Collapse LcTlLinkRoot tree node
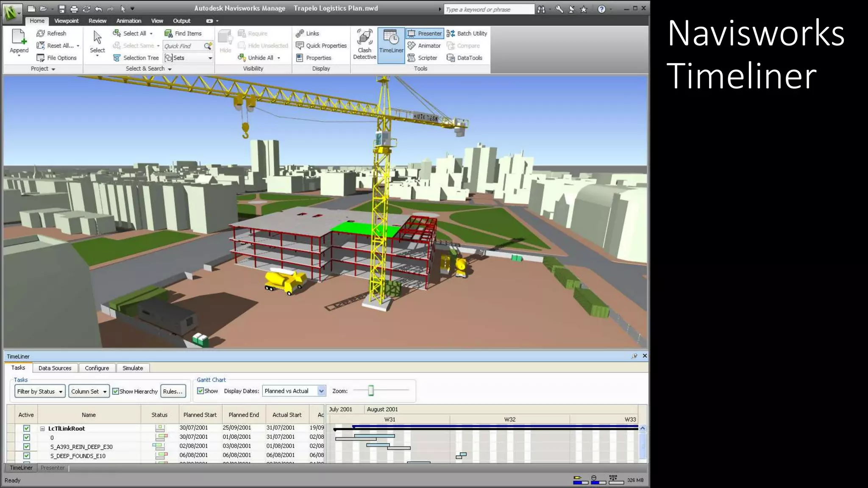The height and width of the screenshot is (488, 868). coord(42,429)
